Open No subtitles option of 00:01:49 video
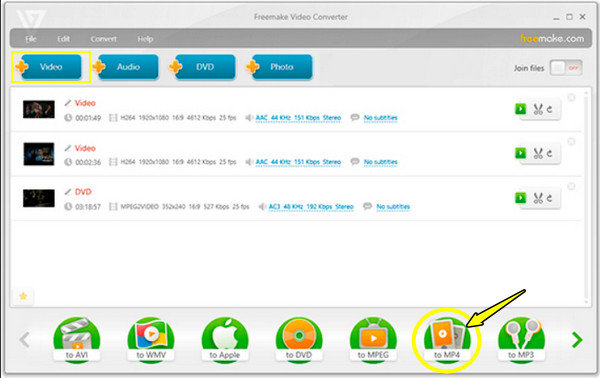 380,118
